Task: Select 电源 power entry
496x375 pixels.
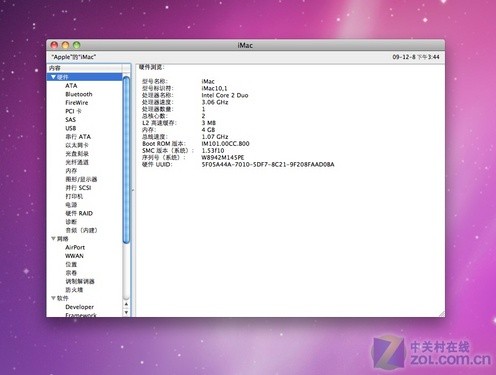Action: click(71, 205)
